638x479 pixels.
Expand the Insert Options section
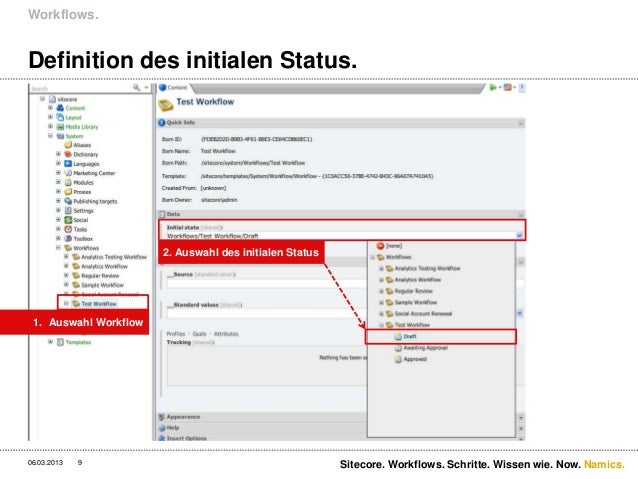(521, 439)
